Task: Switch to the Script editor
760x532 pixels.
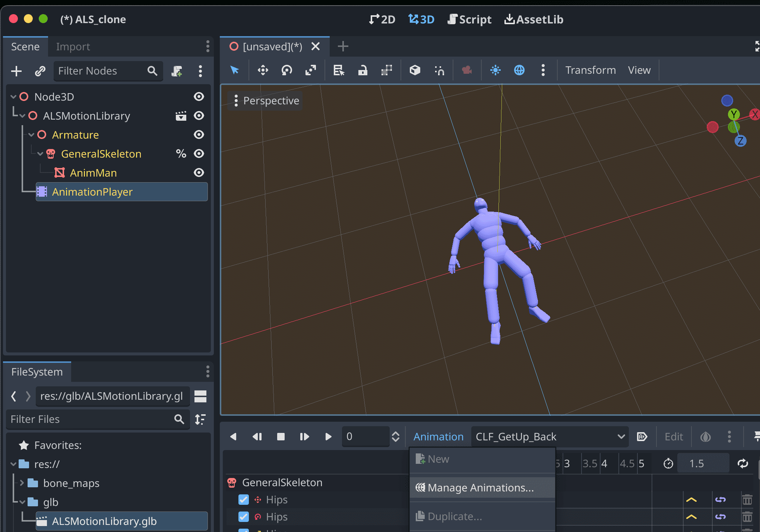Action: (x=469, y=19)
